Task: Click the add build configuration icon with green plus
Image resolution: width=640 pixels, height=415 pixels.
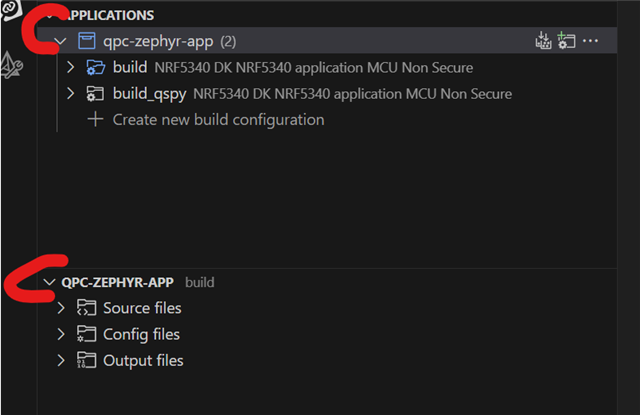Action: click(566, 40)
